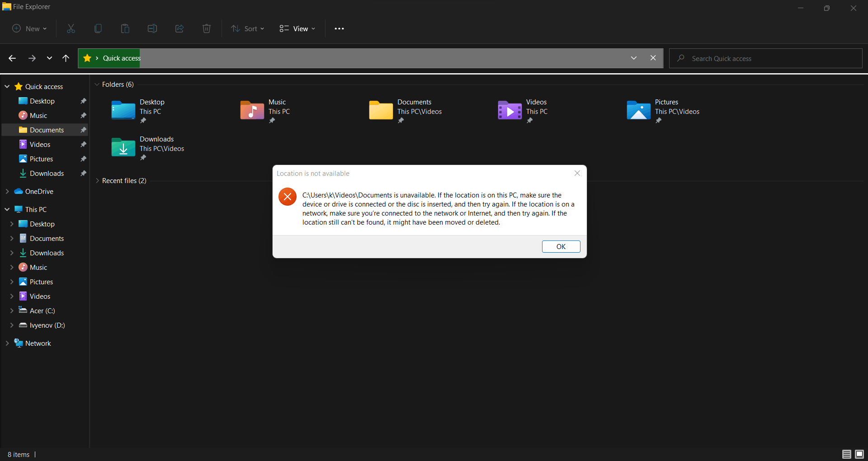The width and height of the screenshot is (868, 461).
Task: Collapse the Folders (6) group
Action: click(x=97, y=85)
